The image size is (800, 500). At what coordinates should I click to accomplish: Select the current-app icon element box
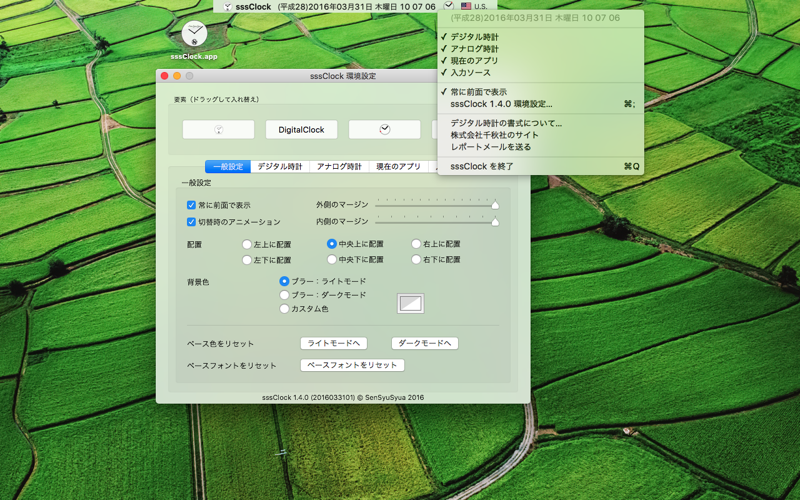click(218, 130)
